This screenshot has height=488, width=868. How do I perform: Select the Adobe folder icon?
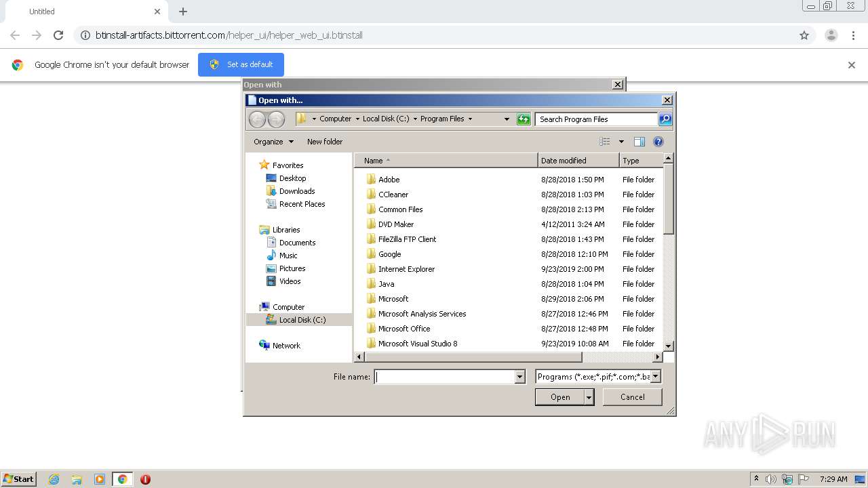click(x=371, y=179)
